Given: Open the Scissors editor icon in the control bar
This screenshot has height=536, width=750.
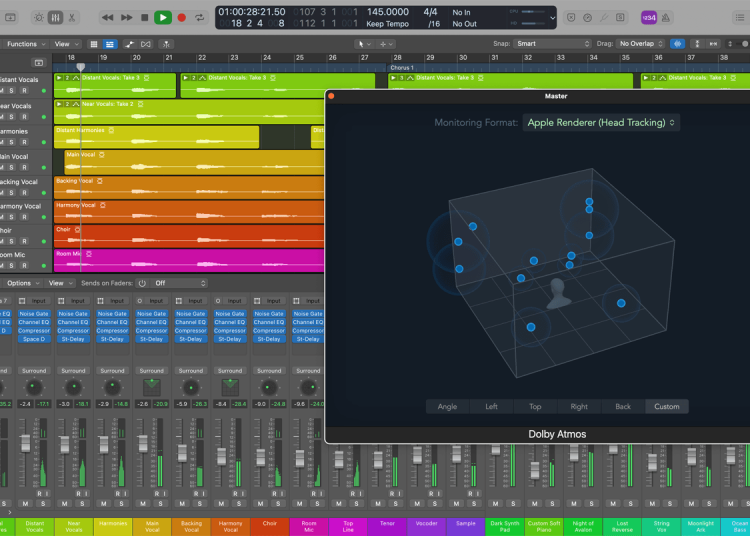Looking at the screenshot, I should 73,17.
